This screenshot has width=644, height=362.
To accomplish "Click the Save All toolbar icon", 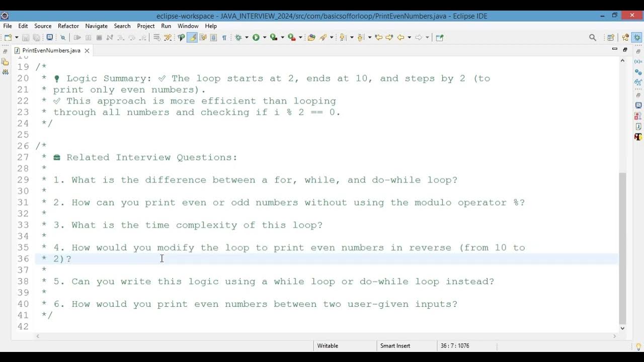I will click(36, 37).
